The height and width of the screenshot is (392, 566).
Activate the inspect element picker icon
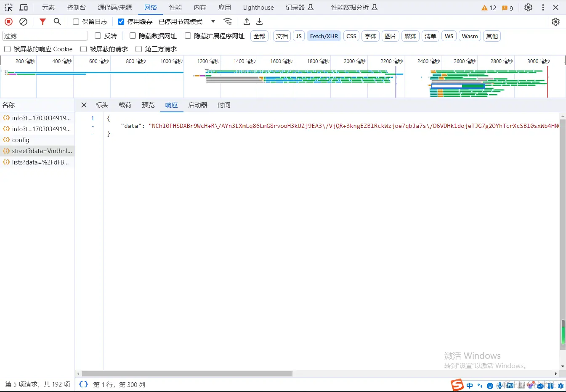[x=8, y=8]
